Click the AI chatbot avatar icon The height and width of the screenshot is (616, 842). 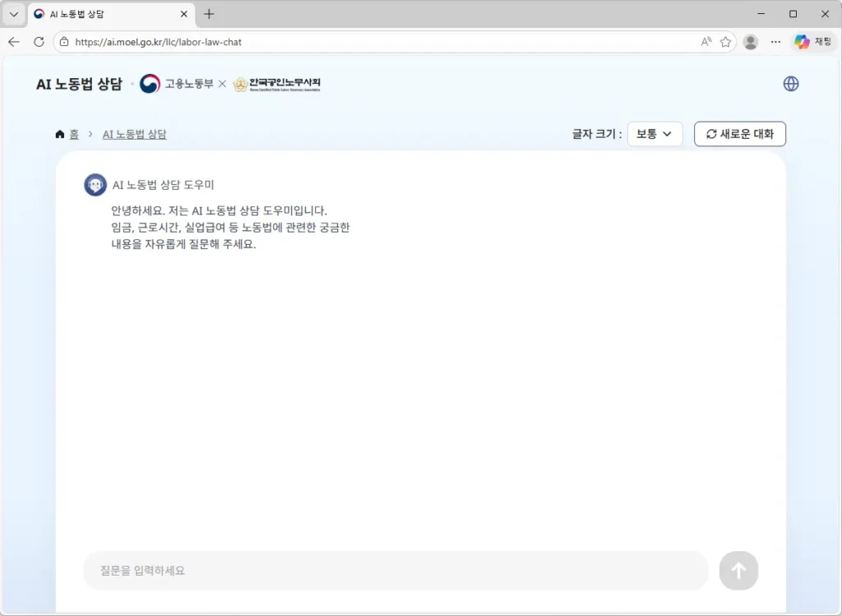coord(95,184)
